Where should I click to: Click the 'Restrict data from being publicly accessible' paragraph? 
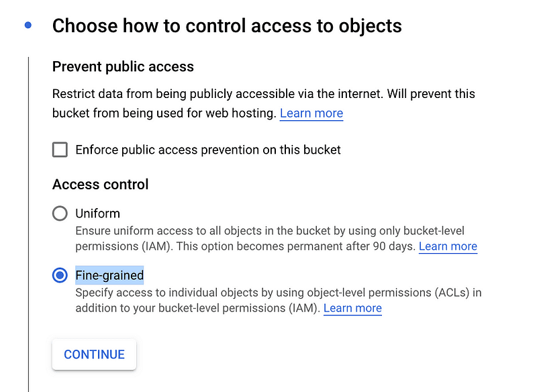263,103
